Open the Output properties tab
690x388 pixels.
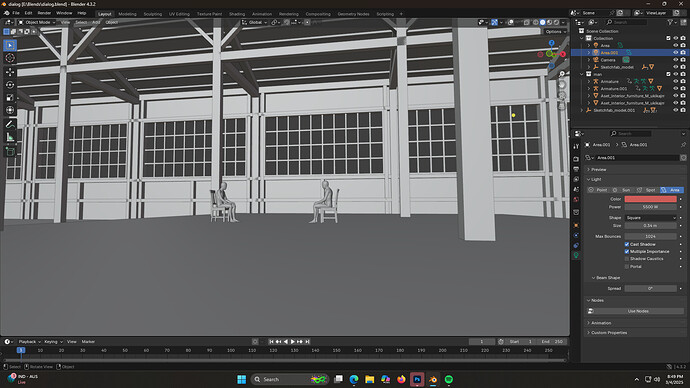click(x=576, y=169)
